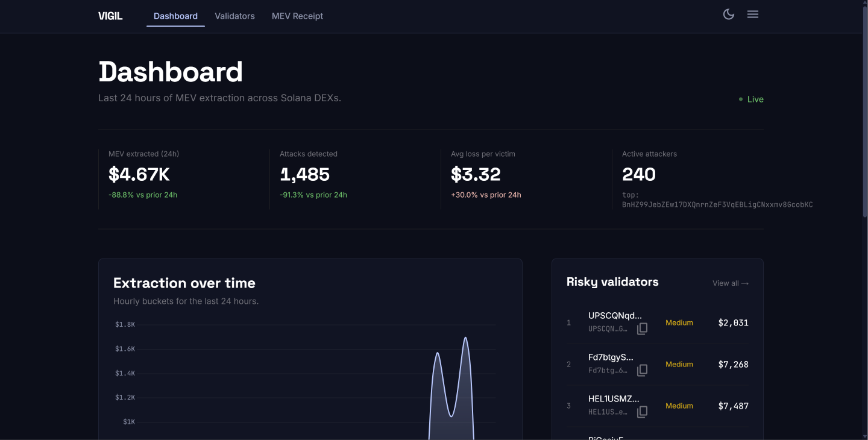The height and width of the screenshot is (440, 868).
Task: Click the highest peak on extraction chart
Action: [x=465, y=338]
